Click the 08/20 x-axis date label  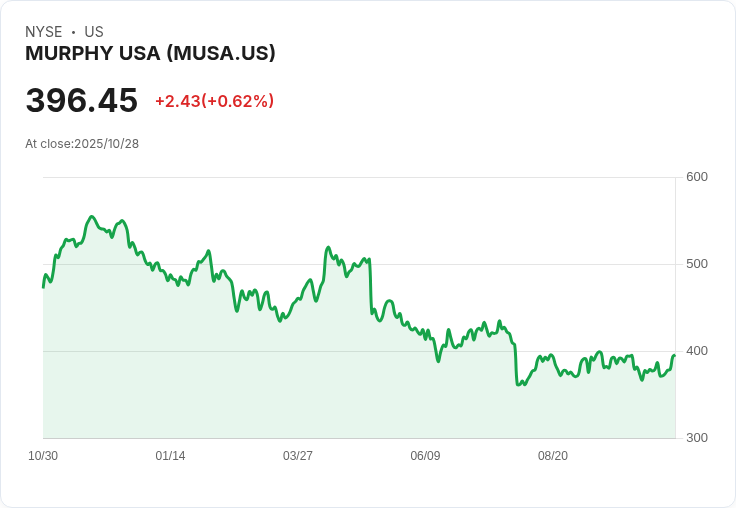553,456
